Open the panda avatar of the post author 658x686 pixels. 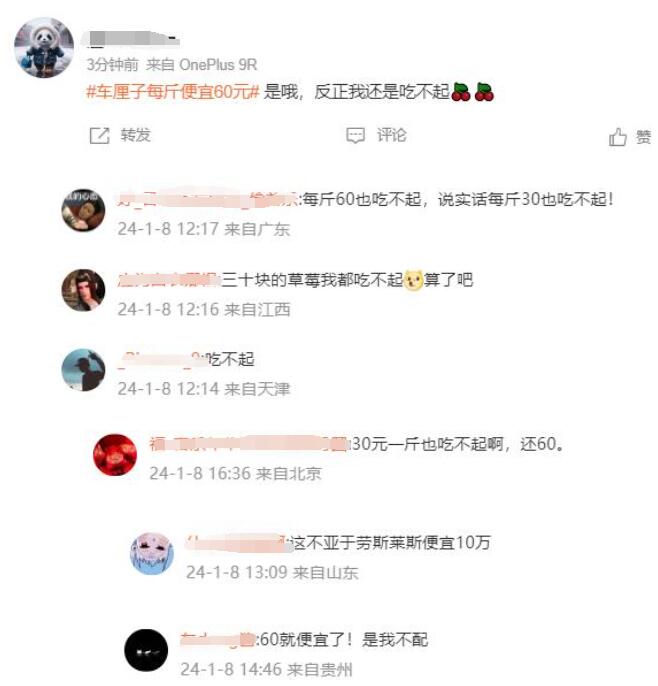44,47
